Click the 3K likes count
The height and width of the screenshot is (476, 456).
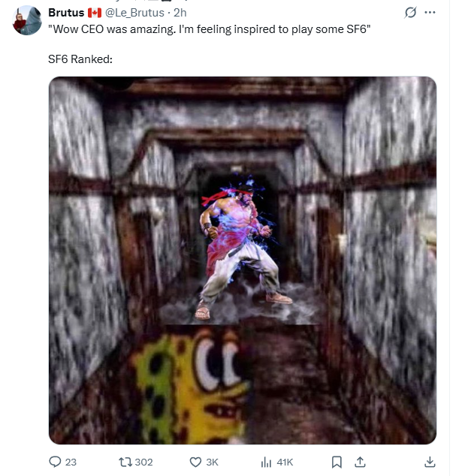(212, 462)
